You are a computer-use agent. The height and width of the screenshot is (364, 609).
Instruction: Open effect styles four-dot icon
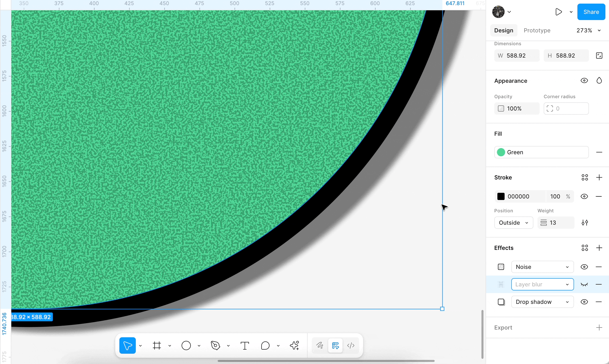585,248
